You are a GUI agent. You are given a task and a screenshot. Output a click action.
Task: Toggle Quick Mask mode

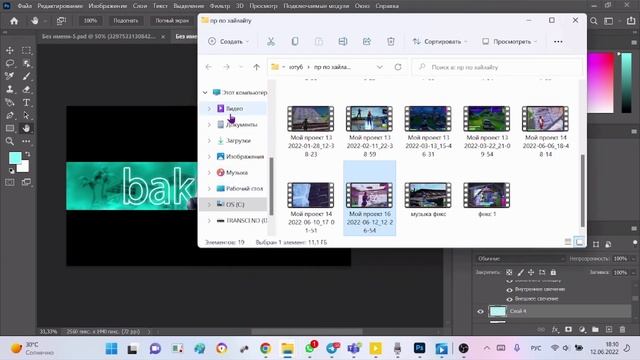point(9,182)
